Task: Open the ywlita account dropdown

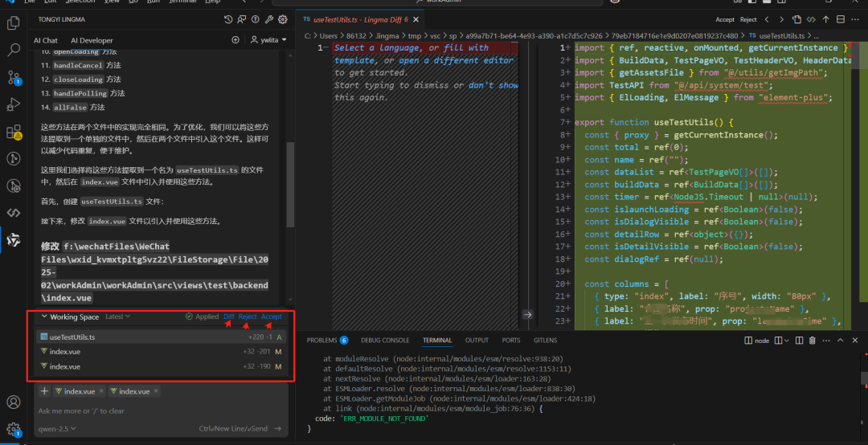Action: [x=269, y=40]
